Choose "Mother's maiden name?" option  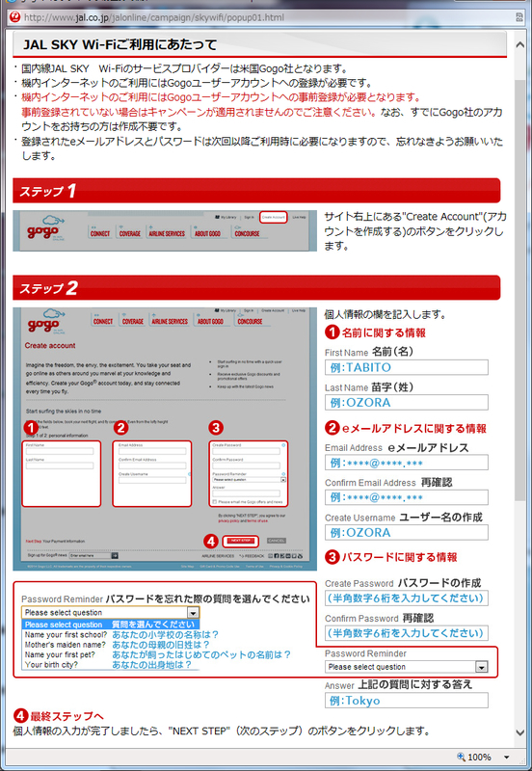tap(65, 645)
